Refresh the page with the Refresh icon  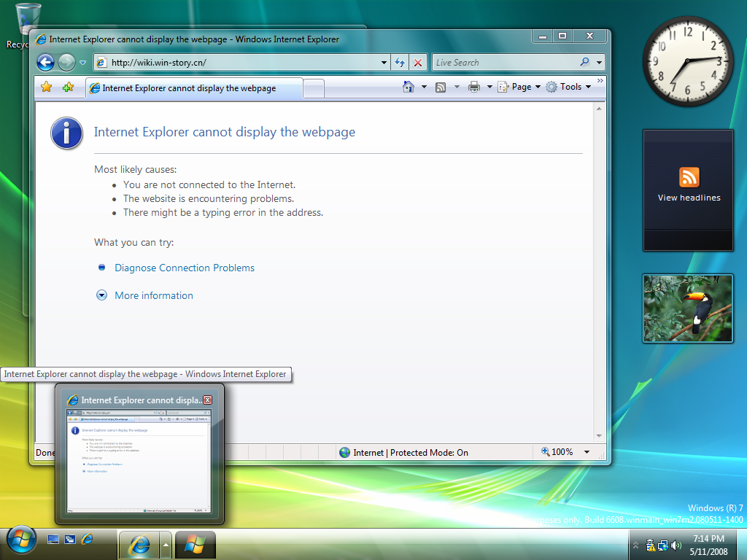400,63
